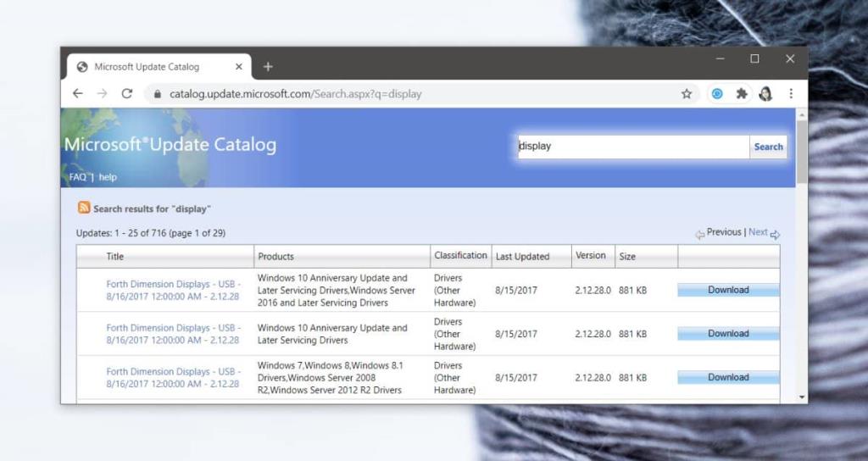
Task: Reload the page with refresh icon
Action: point(127,93)
